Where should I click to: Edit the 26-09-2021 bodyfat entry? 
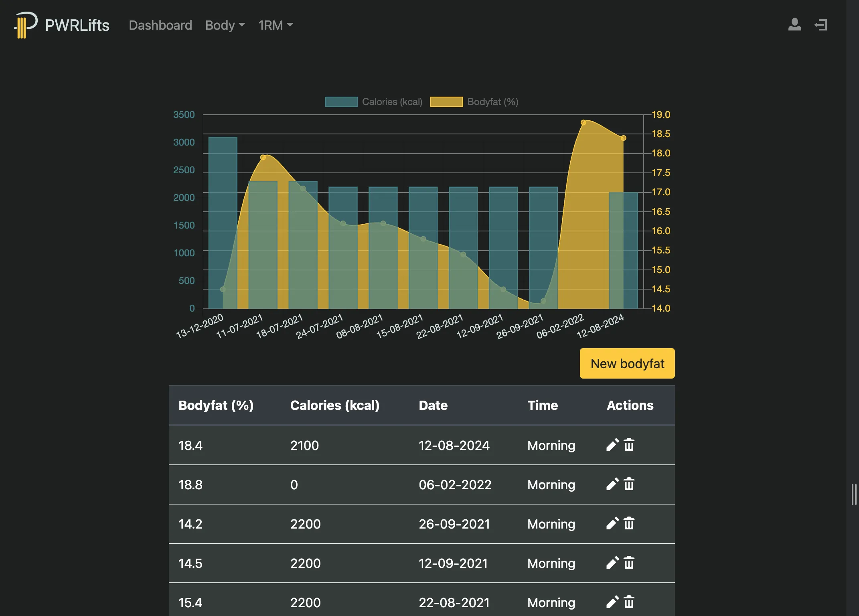[612, 523]
